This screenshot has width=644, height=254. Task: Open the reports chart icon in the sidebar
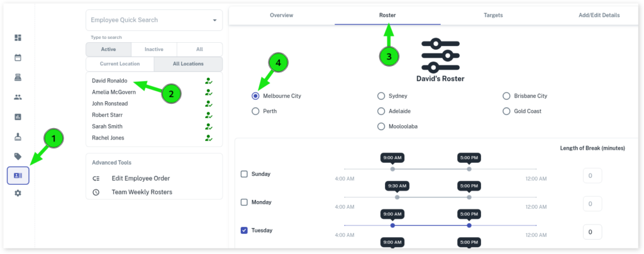click(18, 117)
